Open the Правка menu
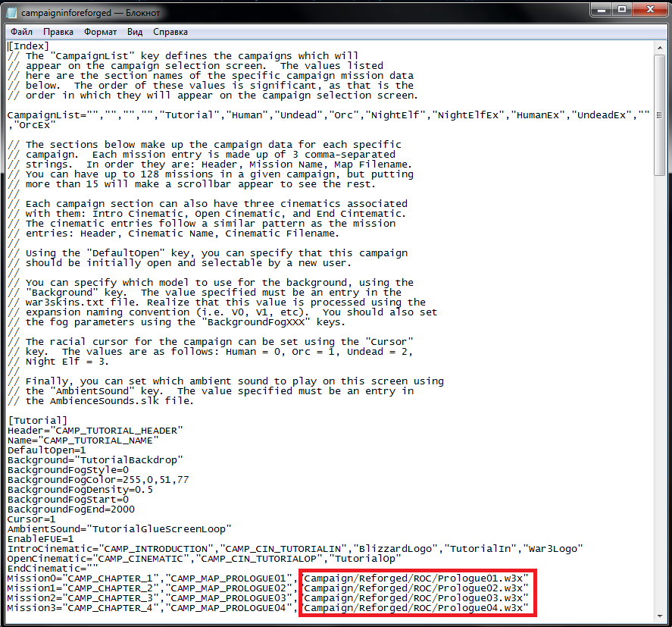The height and width of the screenshot is (627, 672). [x=58, y=32]
